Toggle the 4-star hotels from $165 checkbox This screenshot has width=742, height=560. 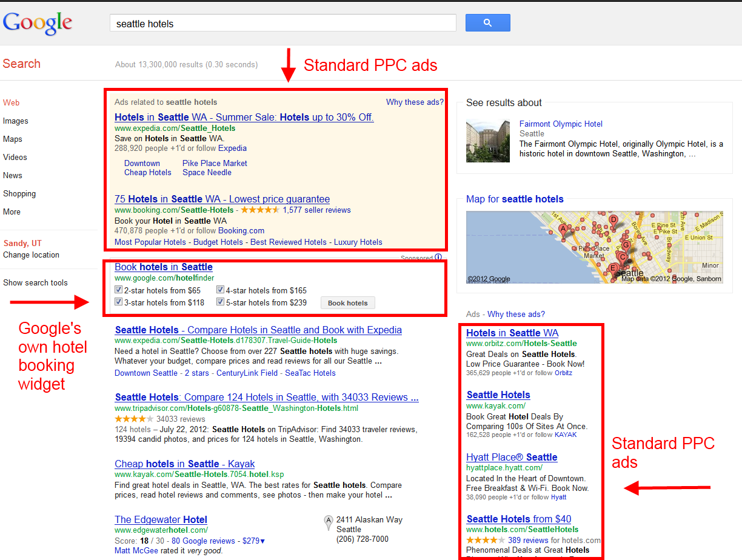click(221, 290)
